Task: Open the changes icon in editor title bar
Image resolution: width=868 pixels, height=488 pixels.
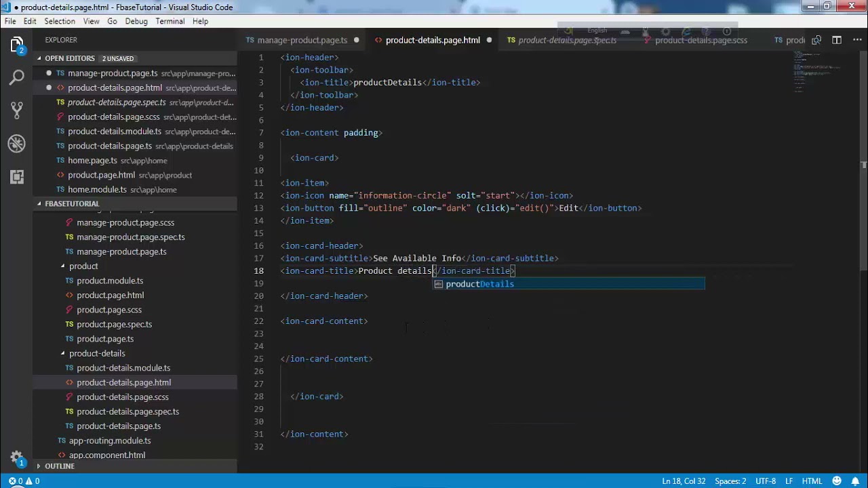Action: pyautogui.click(x=816, y=40)
